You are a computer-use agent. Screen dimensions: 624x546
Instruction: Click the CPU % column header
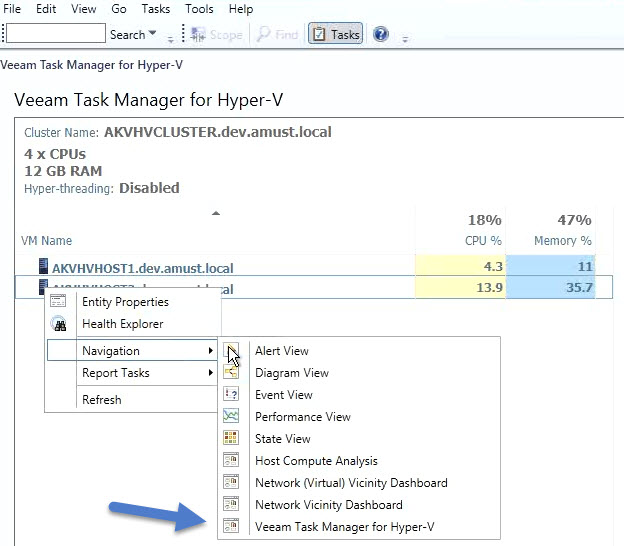[x=483, y=240]
